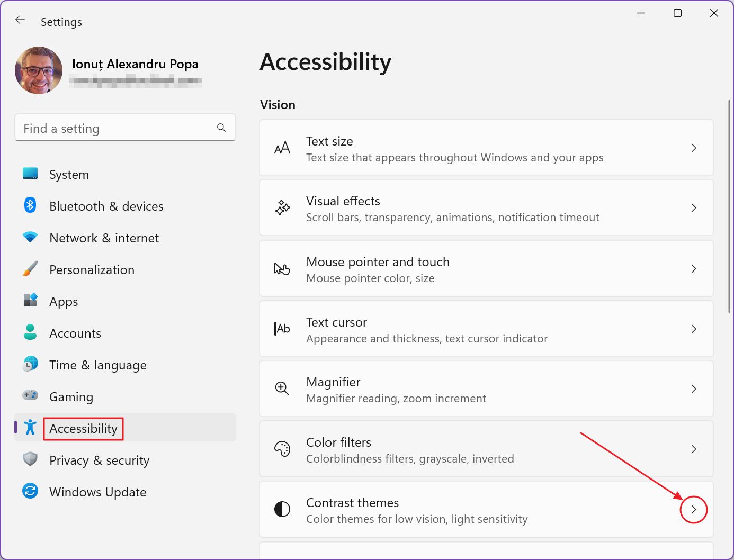Viewport: 734px width, 560px height.
Task: Click the user profile picture
Action: pos(39,70)
